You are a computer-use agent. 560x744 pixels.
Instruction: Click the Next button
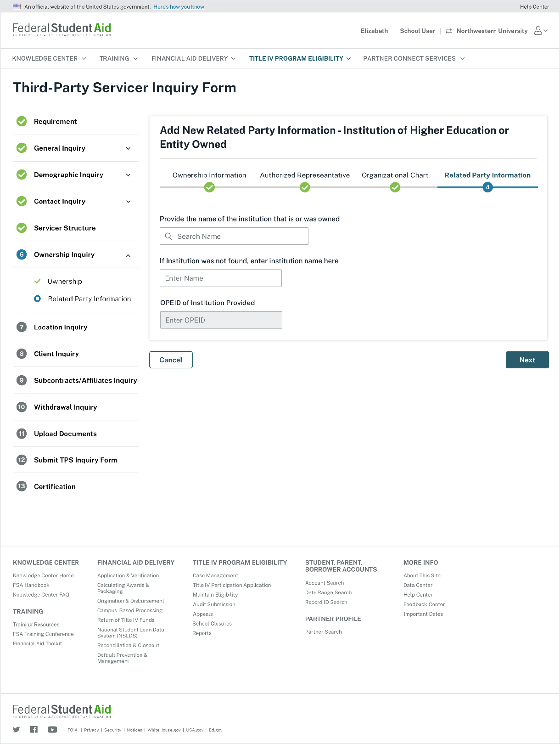[x=527, y=360]
